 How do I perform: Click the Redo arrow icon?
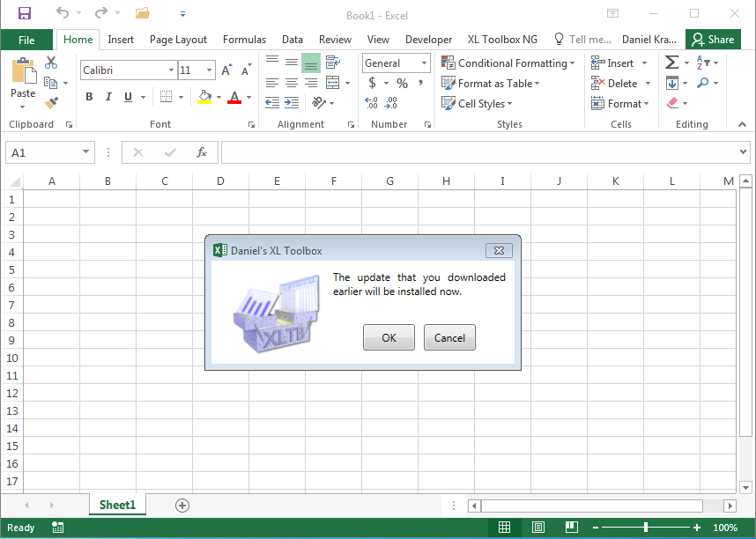click(101, 12)
